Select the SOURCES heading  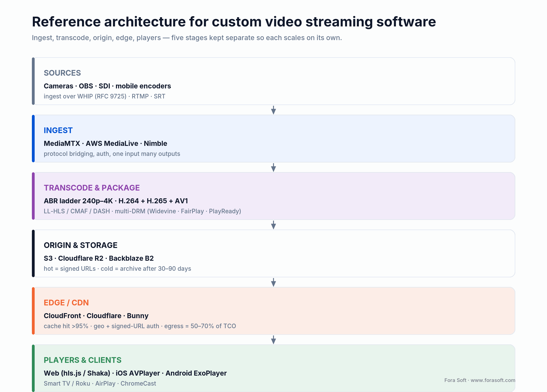click(62, 73)
